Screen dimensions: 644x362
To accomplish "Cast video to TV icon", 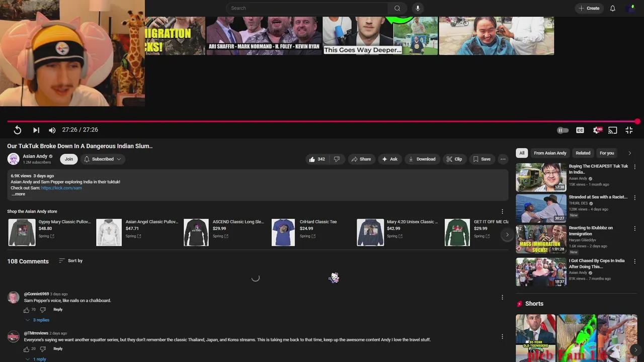I will point(612,130).
